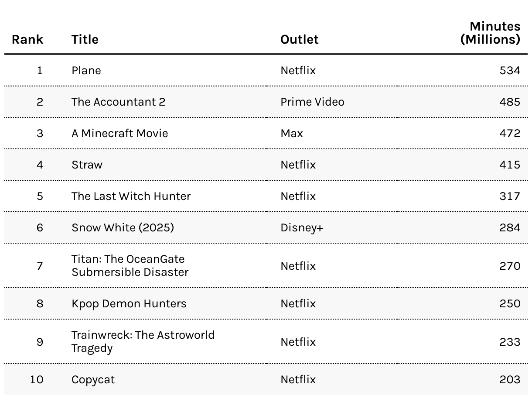This screenshot has height=399, width=532.
Task: Click the Minutes (Millions) column header
Action: click(x=491, y=33)
